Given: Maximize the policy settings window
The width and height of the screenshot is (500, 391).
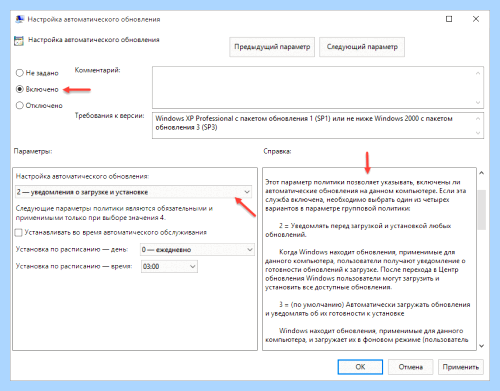Looking at the screenshot, I should click(x=449, y=19).
